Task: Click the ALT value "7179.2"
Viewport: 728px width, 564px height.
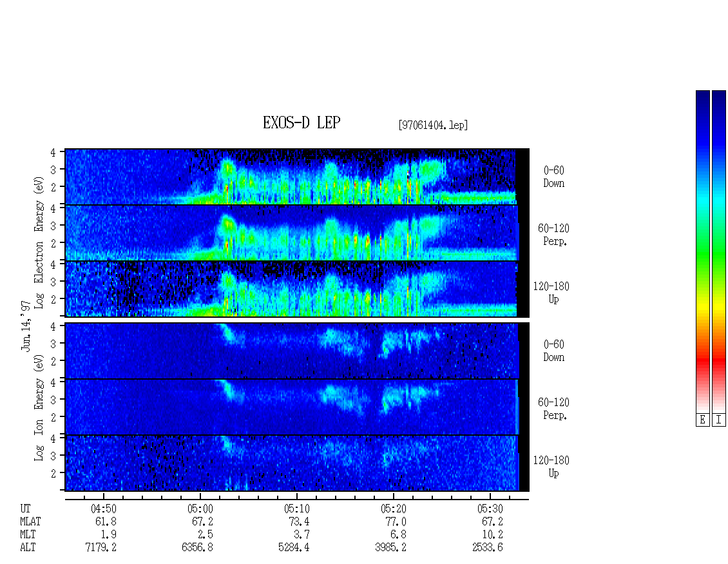Action: pyautogui.click(x=101, y=548)
